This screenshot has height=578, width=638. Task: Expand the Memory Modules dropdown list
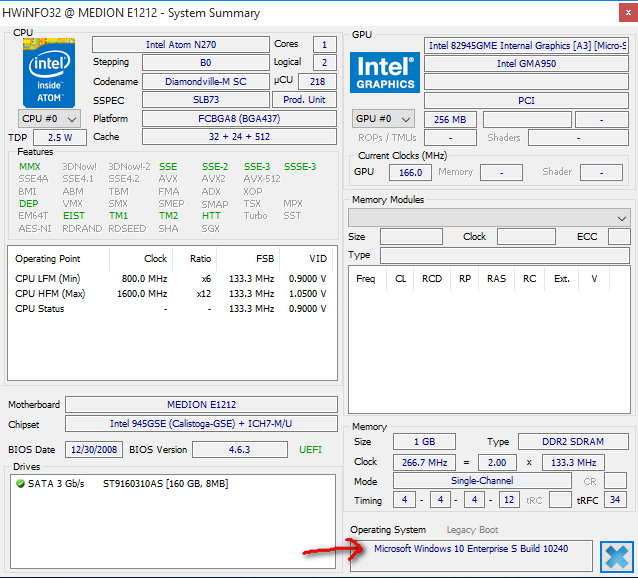click(x=489, y=218)
